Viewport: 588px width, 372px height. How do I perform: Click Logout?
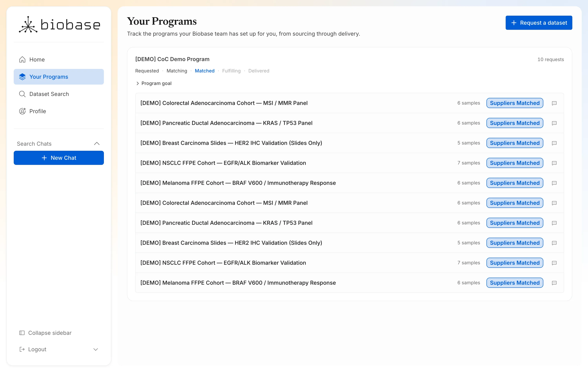33,349
